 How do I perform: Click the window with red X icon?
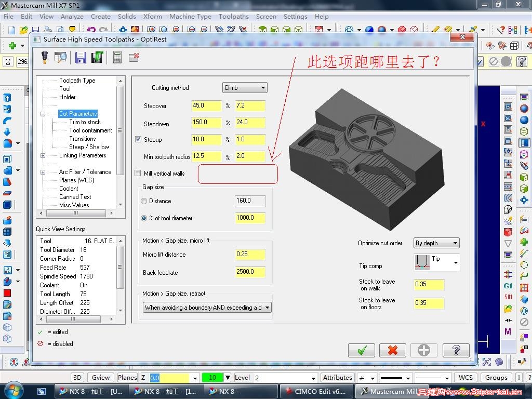click(x=134, y=57)
